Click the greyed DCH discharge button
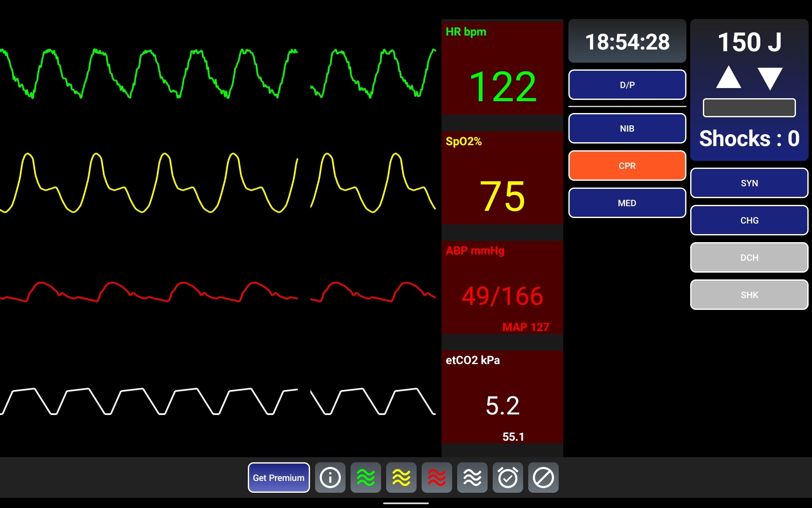Viewport: 812px width, 508px height. 749,257
